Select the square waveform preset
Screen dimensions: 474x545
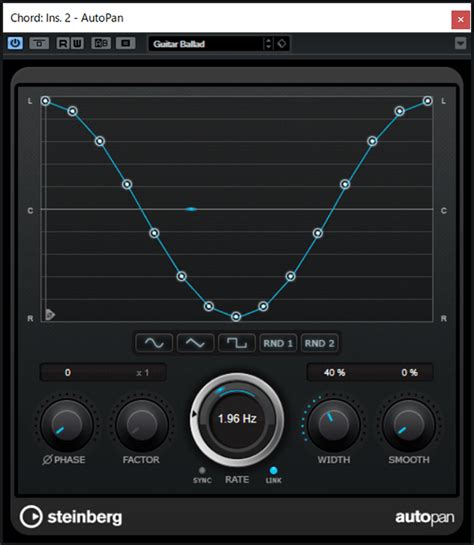(237, 343)
